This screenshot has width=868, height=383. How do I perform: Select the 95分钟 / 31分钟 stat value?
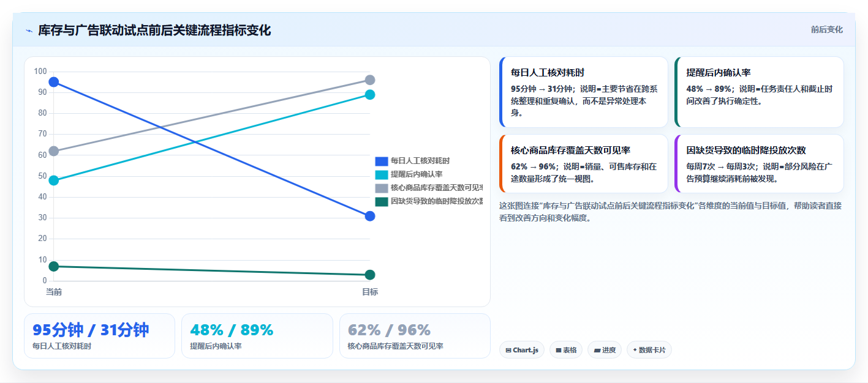point(91,330)
